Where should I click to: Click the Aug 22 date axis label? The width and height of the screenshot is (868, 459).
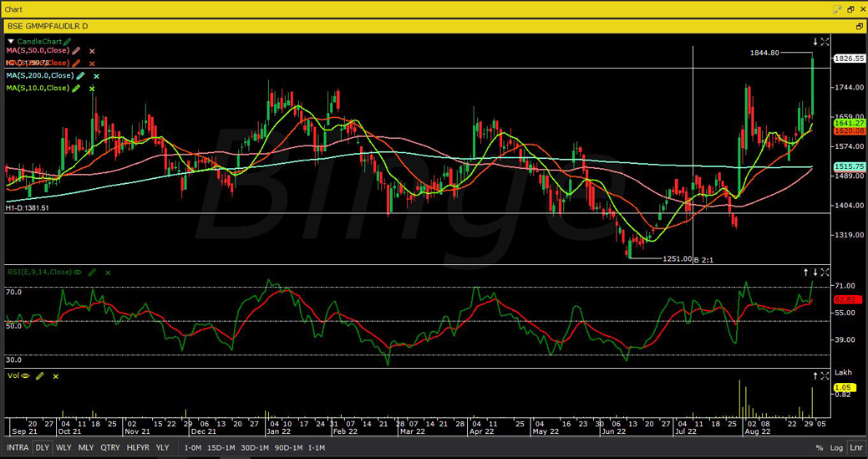tap(757, 431)
